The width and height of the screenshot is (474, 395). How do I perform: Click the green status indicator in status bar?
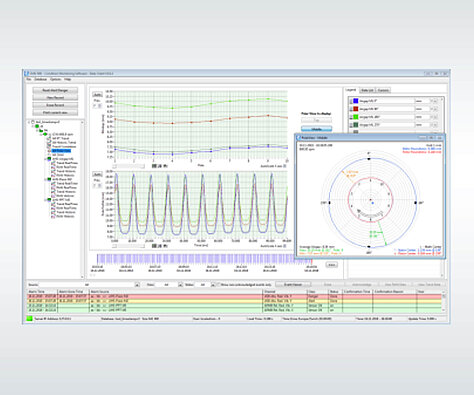pos(29,319)
